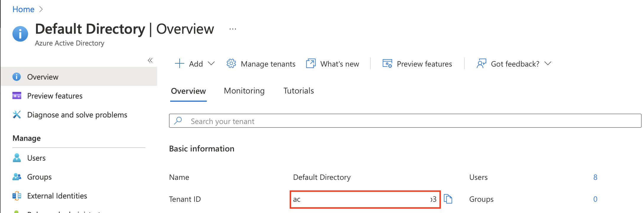644x213 pixels.
Task: Open the more options ellipsis menu
Action: 233,29
